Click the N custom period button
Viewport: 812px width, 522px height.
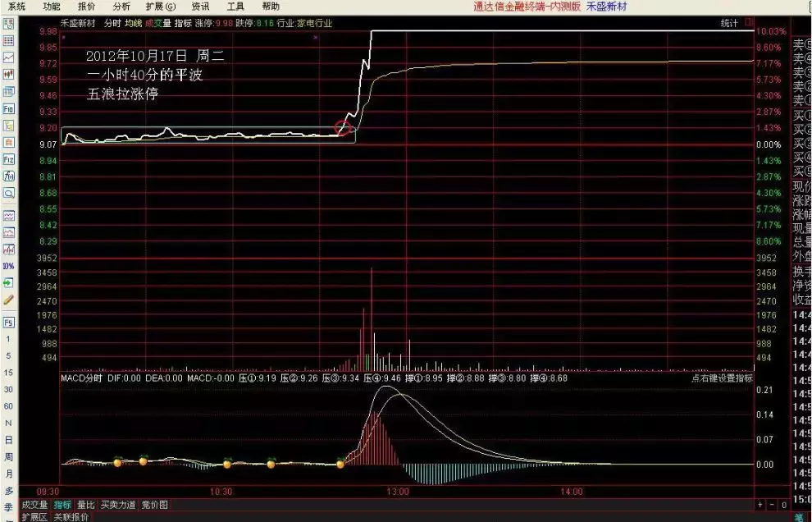(8, 424)
